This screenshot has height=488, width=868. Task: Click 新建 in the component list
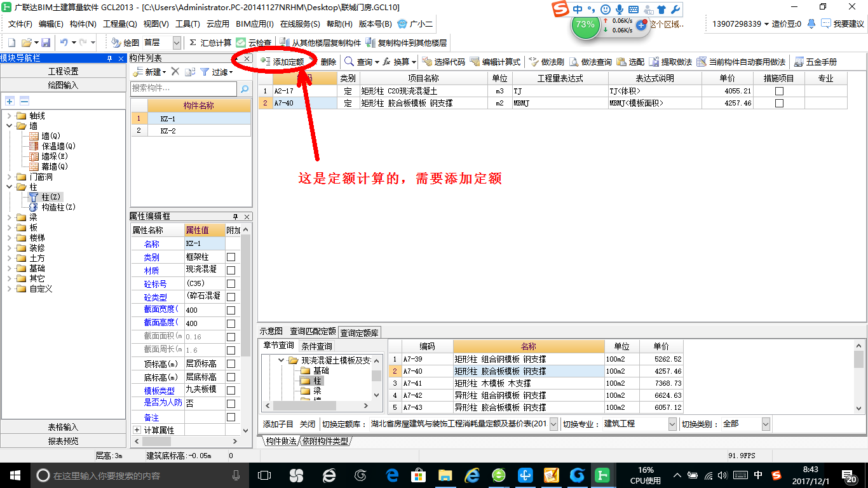coord(149,72)
